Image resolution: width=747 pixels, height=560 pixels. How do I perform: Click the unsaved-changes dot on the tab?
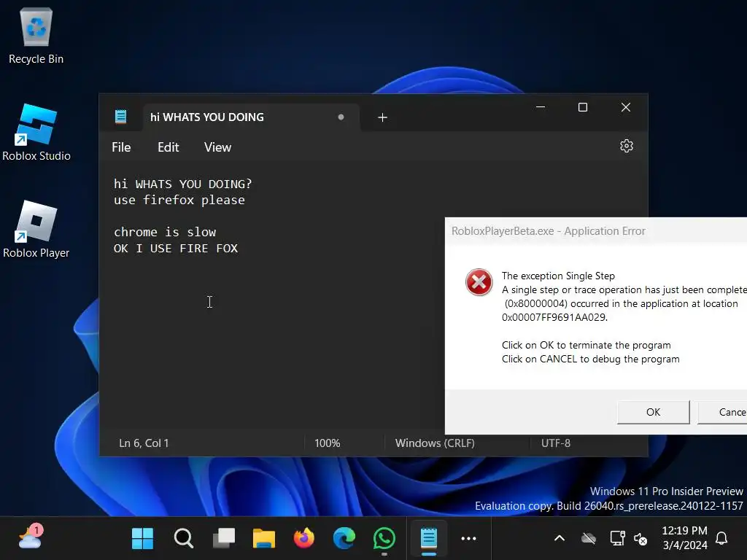[x=341, y=117]
